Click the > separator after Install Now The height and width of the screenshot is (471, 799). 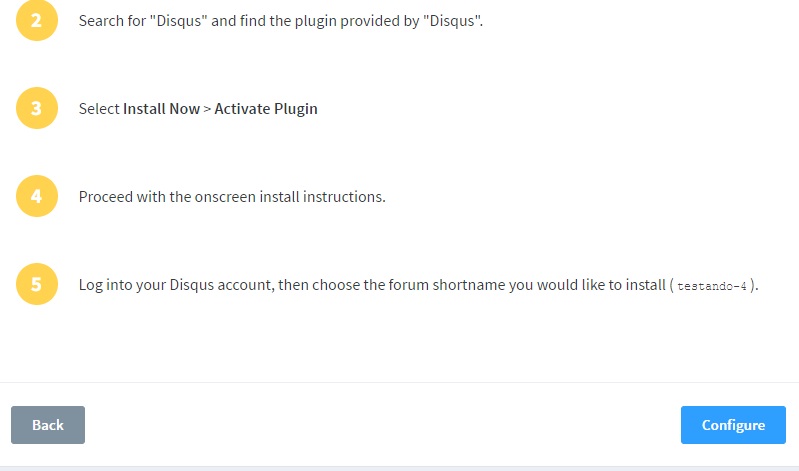[x=207, y=109]
